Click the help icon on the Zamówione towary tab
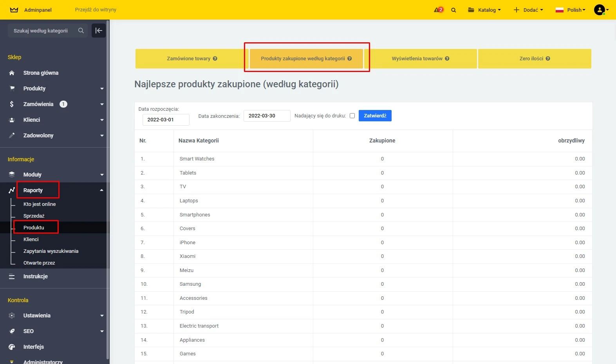Viewport: 616px width, 364px height. click(215, 59)
